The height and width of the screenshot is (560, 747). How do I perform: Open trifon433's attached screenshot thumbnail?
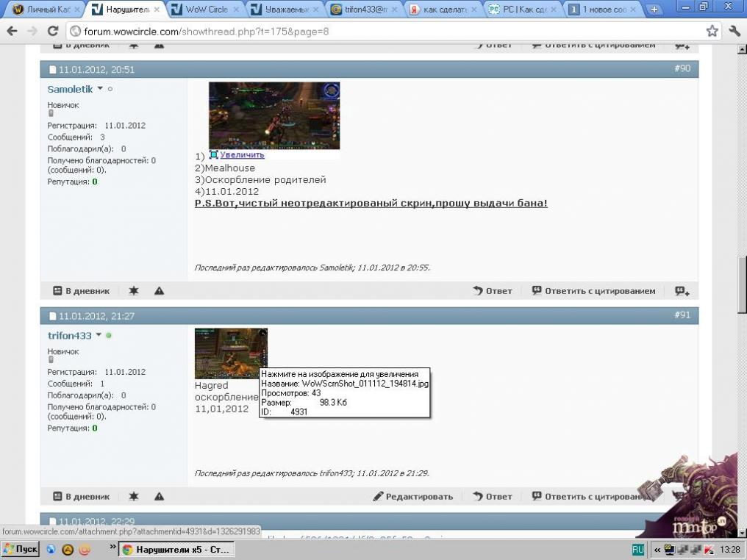point(231,353)
